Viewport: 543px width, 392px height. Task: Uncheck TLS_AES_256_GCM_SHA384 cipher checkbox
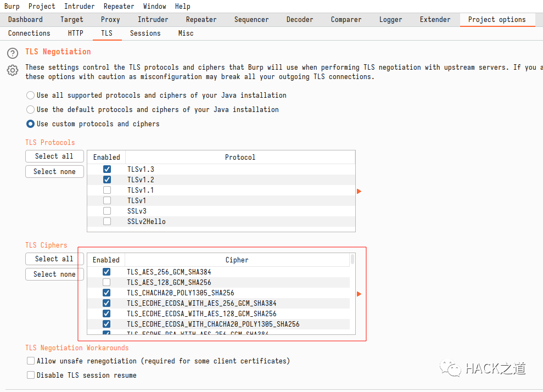tap(107, 272)
